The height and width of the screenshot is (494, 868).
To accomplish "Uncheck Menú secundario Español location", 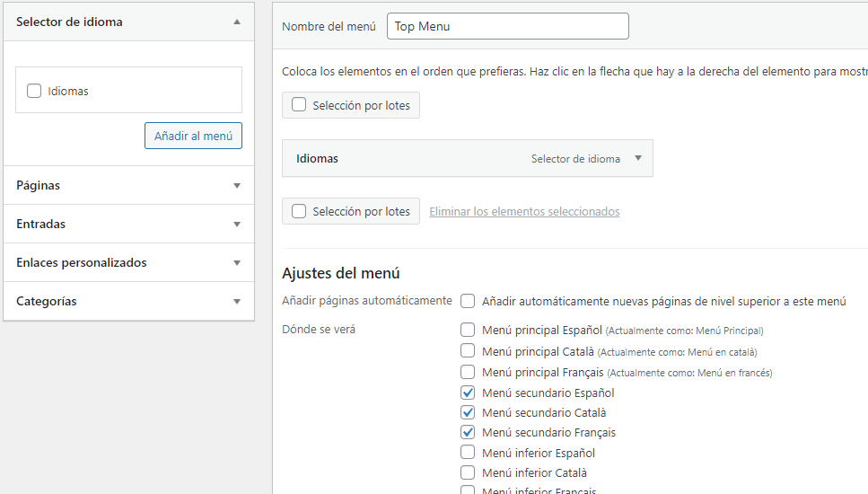I will pyautogui.click(x=468, y=393).
